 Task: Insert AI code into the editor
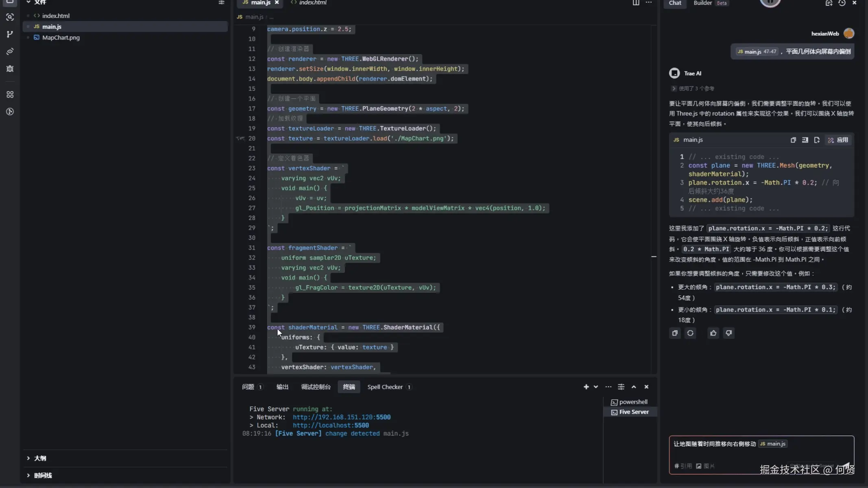[805, 140]
